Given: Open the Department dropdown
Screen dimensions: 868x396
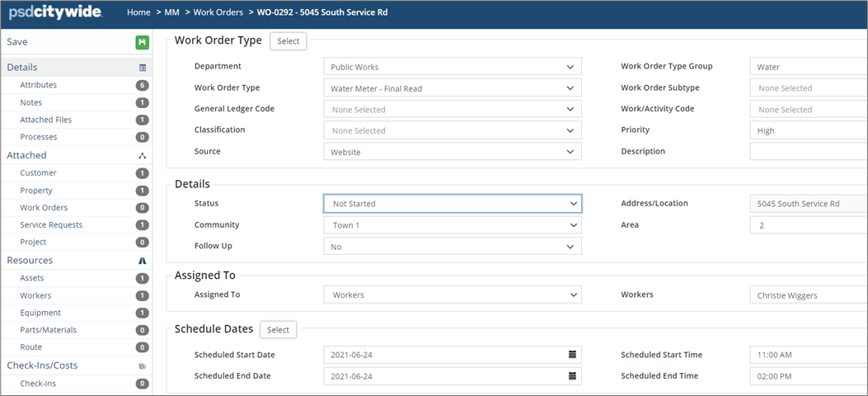Looking at the screenshot, I should point(452,67).
